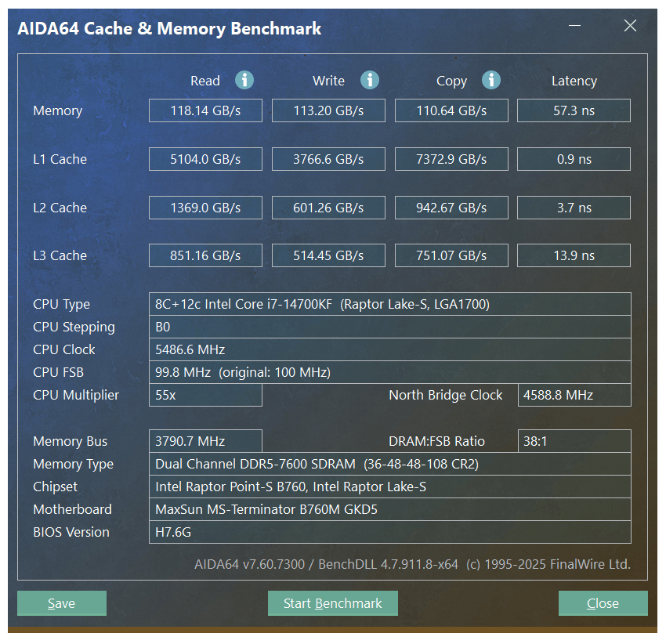Image resolution: width=666 pixels, height=644 pixels.
Task: Click the L3 Cache row label
Action: [60, 255]
